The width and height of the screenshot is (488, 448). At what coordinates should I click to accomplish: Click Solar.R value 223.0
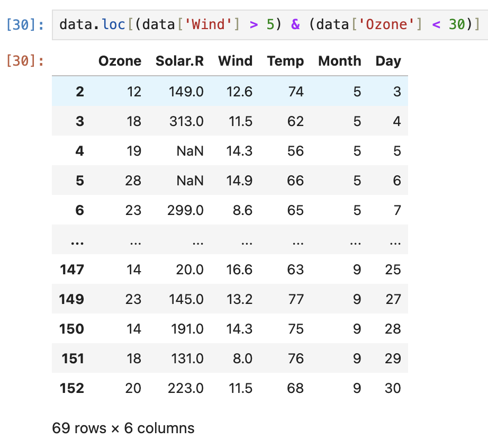(x=186, y=388)
